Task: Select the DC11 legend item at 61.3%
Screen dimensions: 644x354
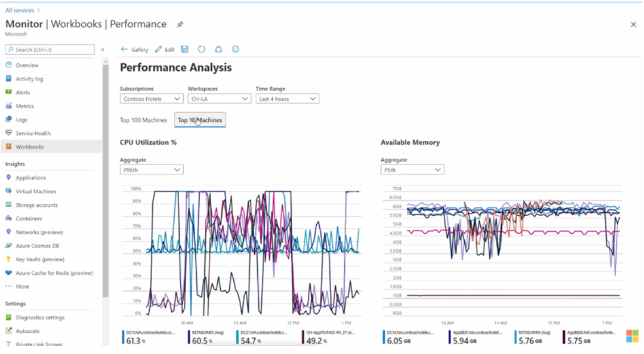Action: coord(148,337)
